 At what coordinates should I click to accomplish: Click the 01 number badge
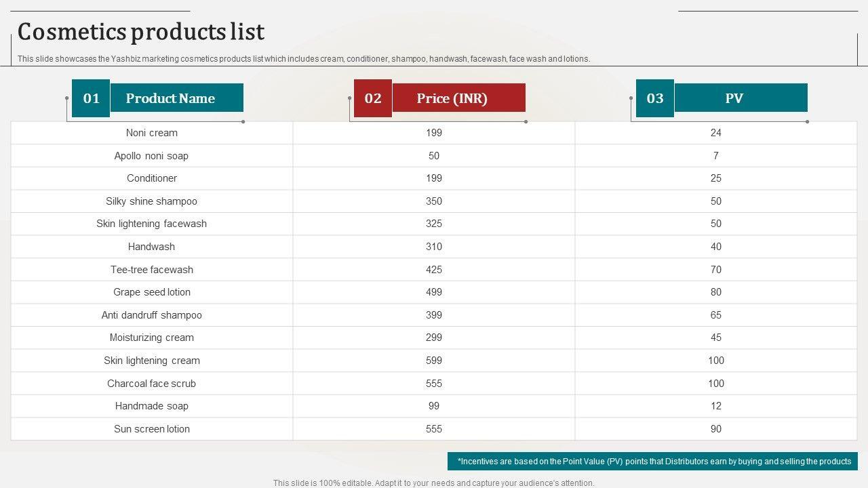point(91,98)
